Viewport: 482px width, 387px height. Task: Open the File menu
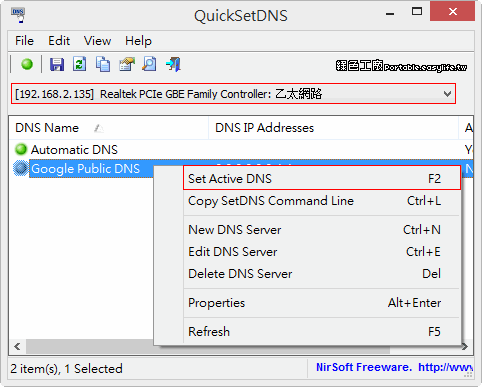(24, 41)
